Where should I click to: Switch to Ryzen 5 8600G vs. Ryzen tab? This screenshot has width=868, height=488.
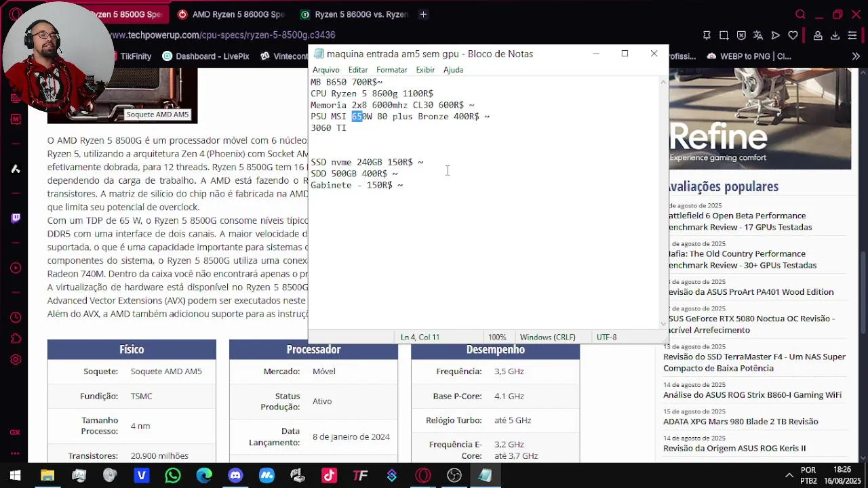pos(355,14)
